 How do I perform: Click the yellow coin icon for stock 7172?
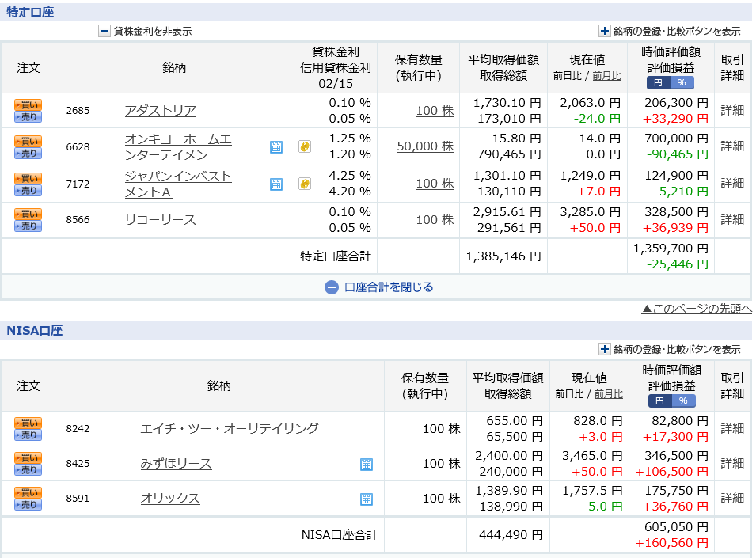click(x=305, y=184)
